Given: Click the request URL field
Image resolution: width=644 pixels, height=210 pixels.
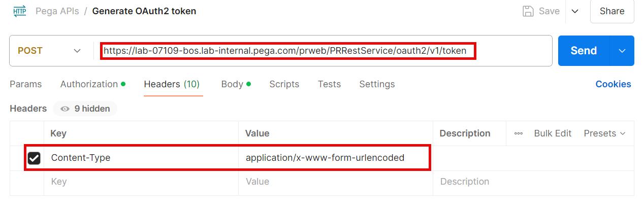Looking at the screenshot, I should coord(323,51).
